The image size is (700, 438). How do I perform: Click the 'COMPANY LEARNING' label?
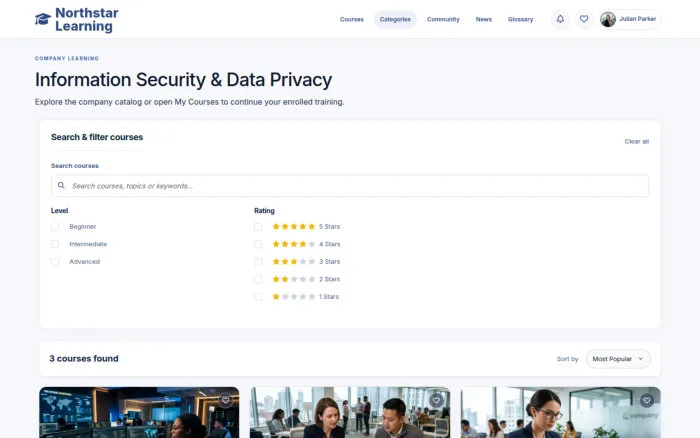(x=67, y=58)
